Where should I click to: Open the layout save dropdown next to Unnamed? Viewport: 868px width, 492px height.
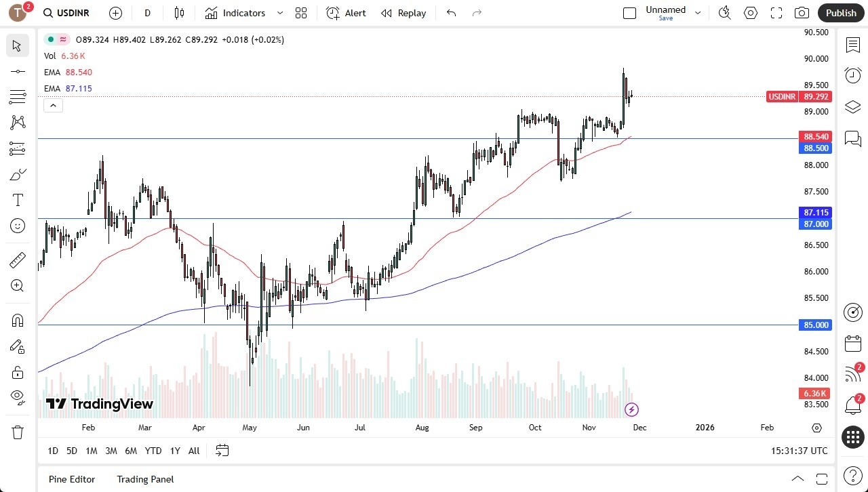pos(697,13)
